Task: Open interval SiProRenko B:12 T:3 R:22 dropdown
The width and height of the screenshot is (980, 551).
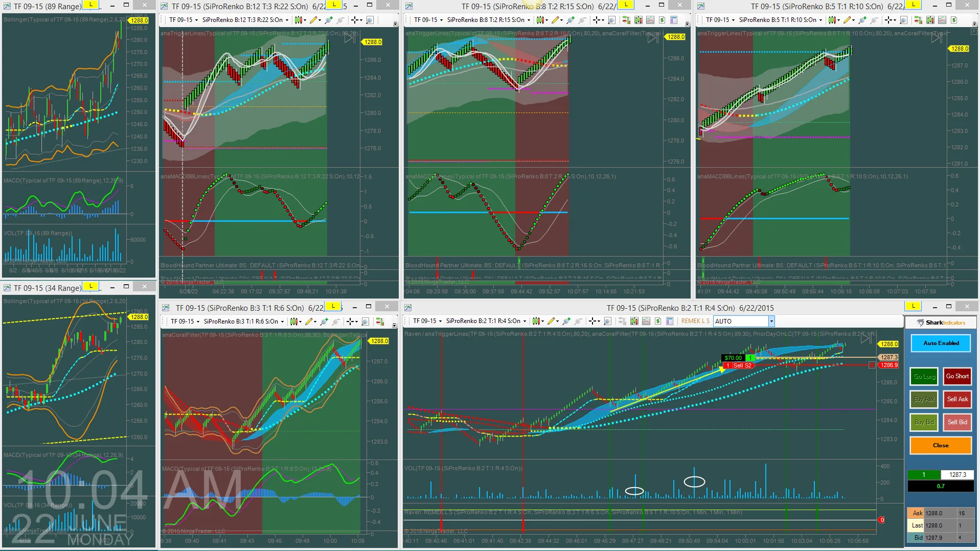Action: pos(245,20)
